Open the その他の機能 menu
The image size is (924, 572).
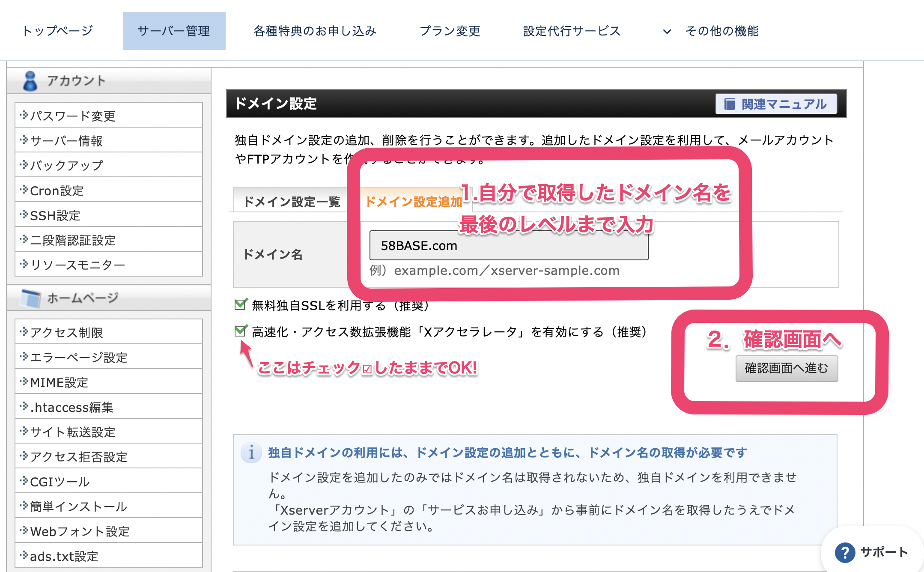721,31
